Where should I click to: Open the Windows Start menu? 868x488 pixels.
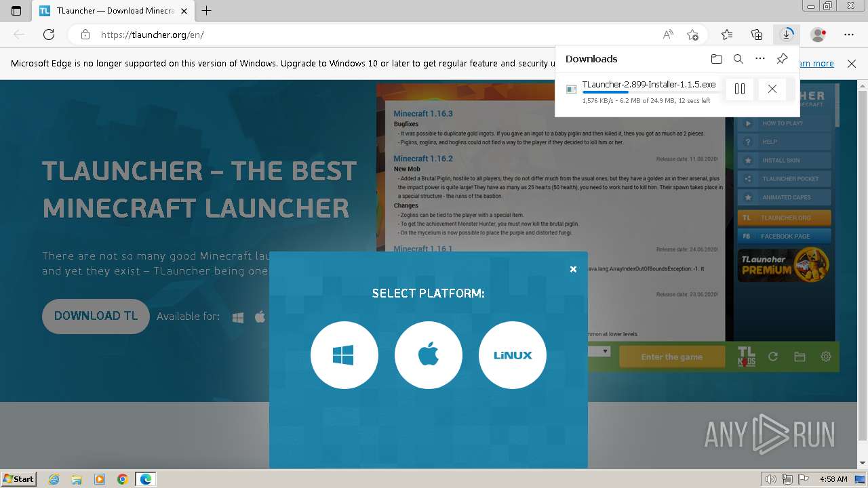point(19,479)
